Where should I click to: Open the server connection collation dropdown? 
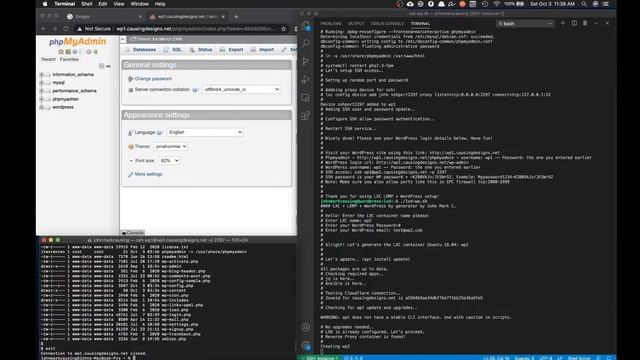[241, 89]
